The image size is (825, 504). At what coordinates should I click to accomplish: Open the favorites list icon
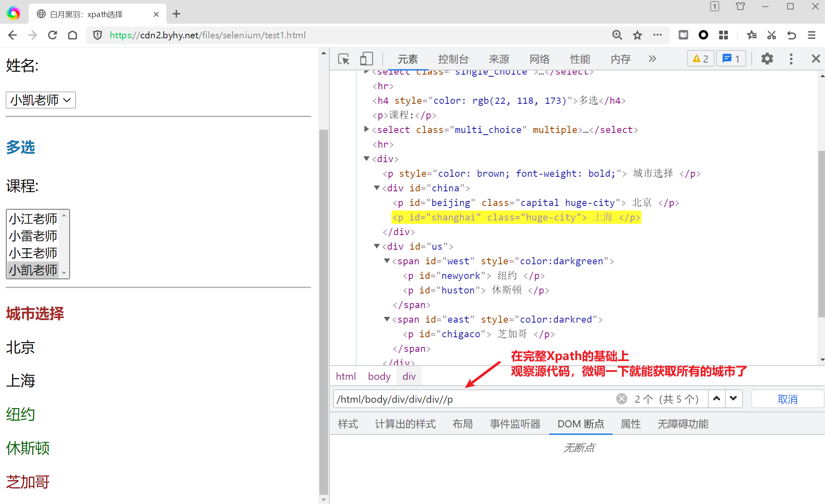(752, 35)
